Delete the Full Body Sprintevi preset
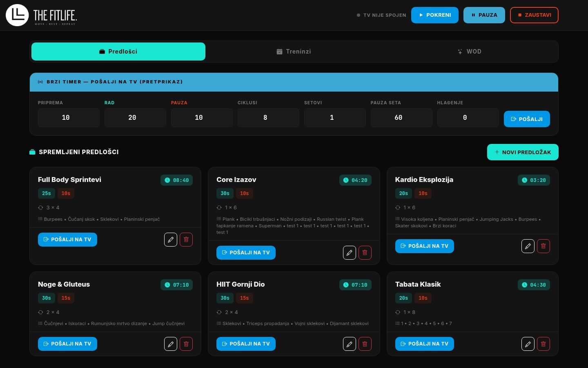Screen dimensions: 588x368 (186, 240)
